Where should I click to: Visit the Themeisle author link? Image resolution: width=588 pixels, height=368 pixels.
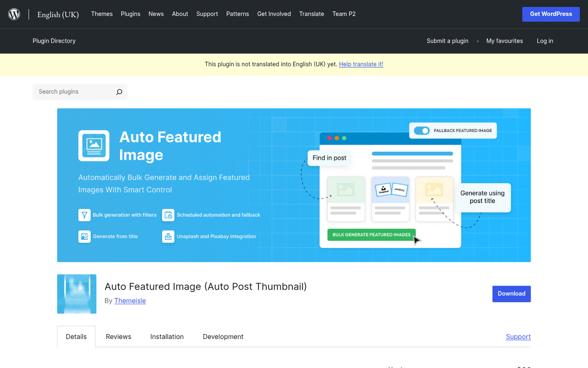click(130, 300)
